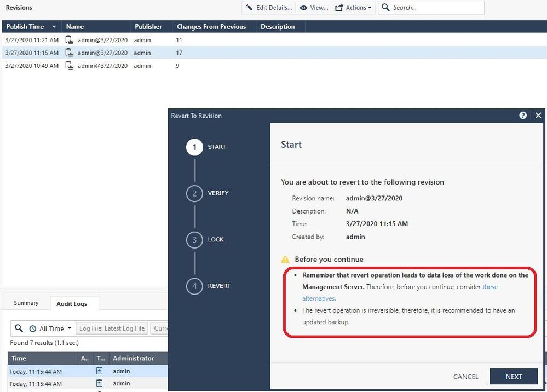
Task: Click the Administrator column header in audit logs
Action: click(139, 358)
